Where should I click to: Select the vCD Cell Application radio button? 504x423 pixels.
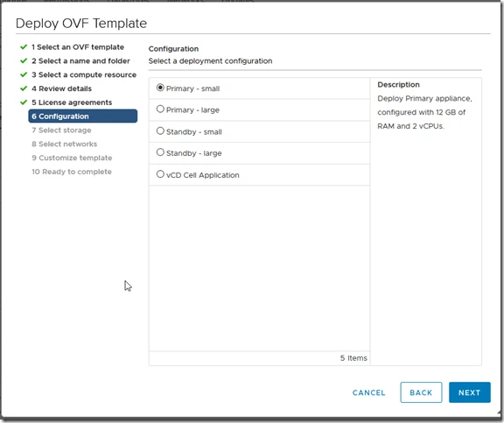pos(160,174)
